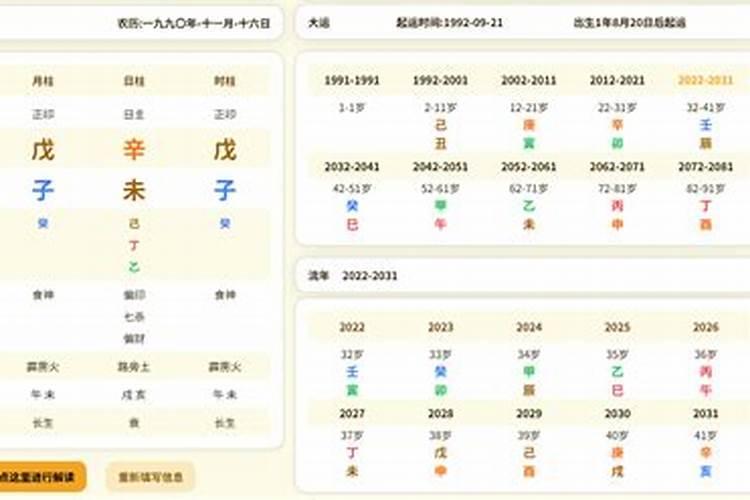Screen dimensions: 750x500
Task: Choose the 2062-2071 luck period
Action: click(x=617, y=167)
